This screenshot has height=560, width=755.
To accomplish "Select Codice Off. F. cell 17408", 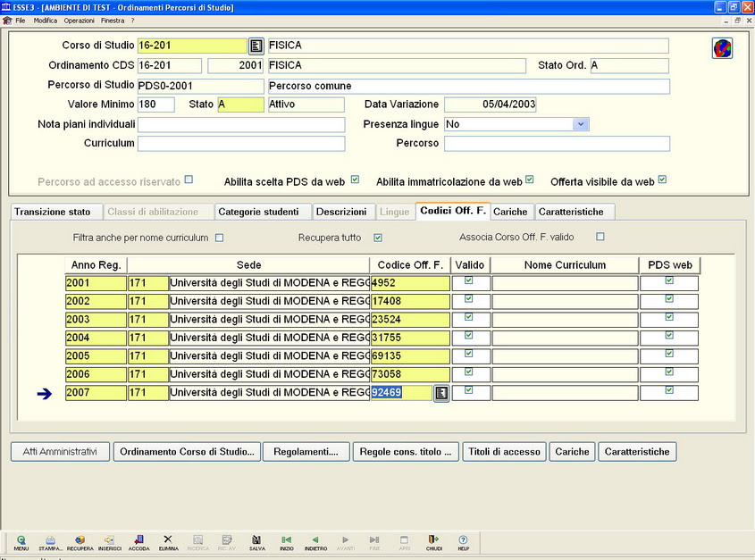I will pos(410,301).
